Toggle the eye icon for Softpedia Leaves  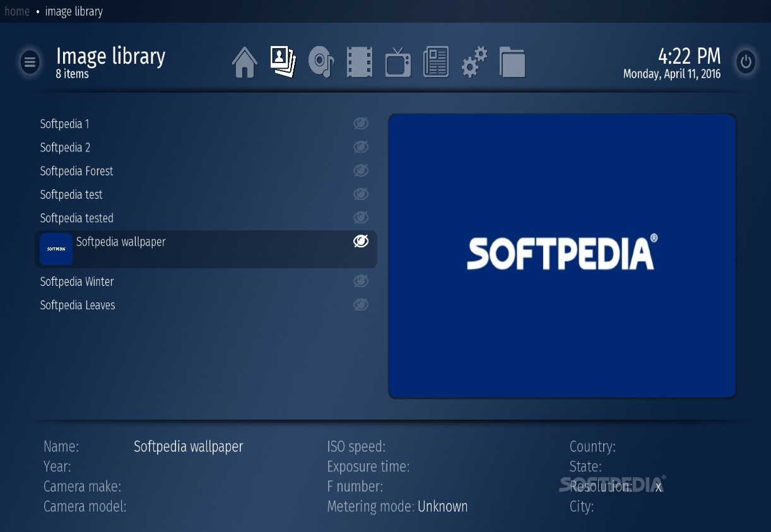tap(361, 304)
